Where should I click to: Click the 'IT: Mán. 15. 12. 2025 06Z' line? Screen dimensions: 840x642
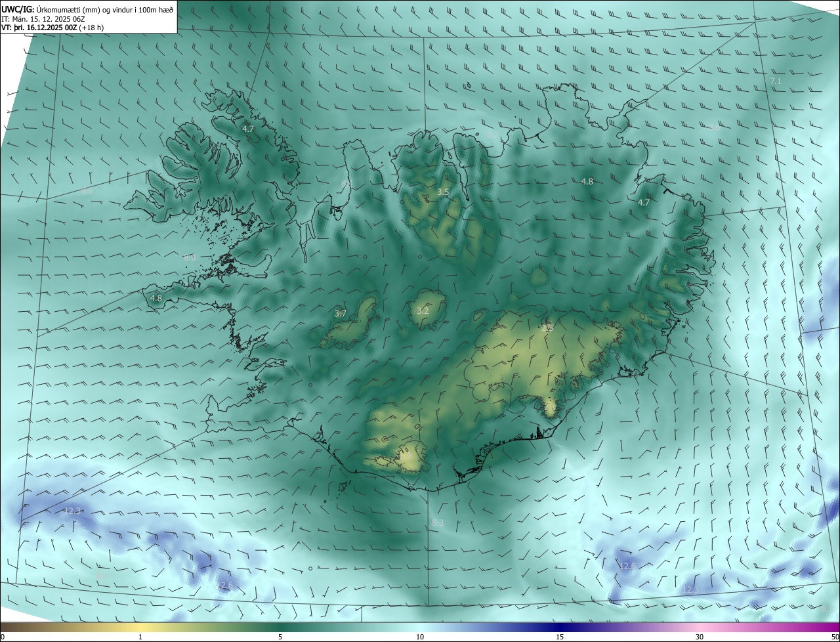(43, 18)
